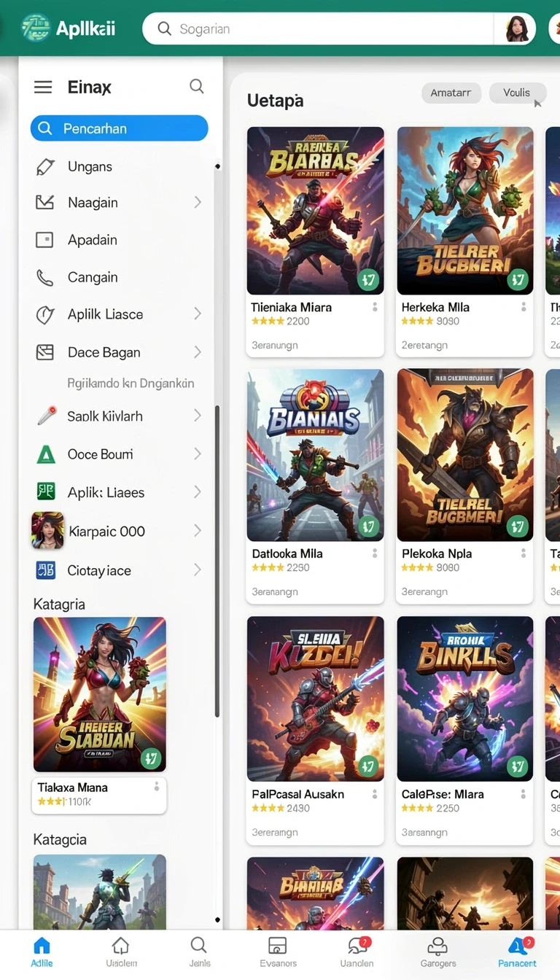Viewport: 560px width, 980px height.
Task: Switch to the Evsanors tab
Action: tap(278, 952)
